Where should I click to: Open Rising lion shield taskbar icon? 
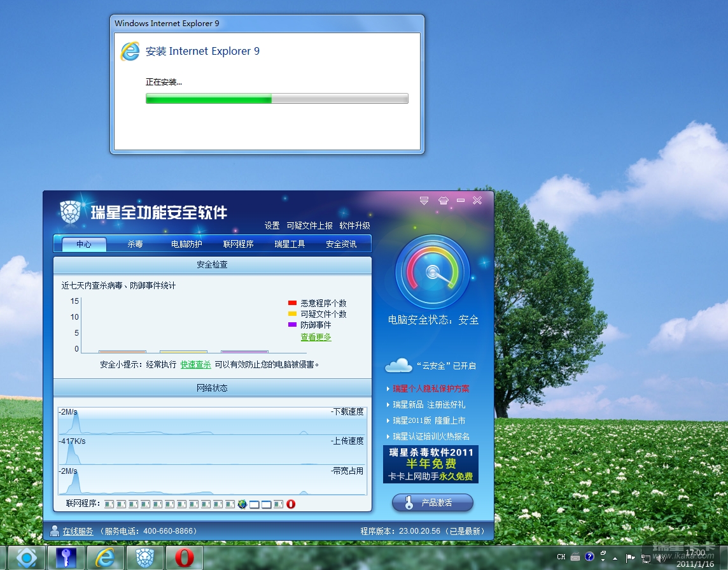(x=145, y=557)
